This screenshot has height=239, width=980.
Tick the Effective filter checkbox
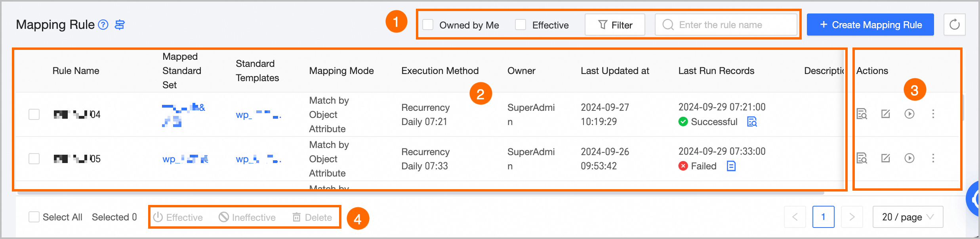click(x=521, y=25)
